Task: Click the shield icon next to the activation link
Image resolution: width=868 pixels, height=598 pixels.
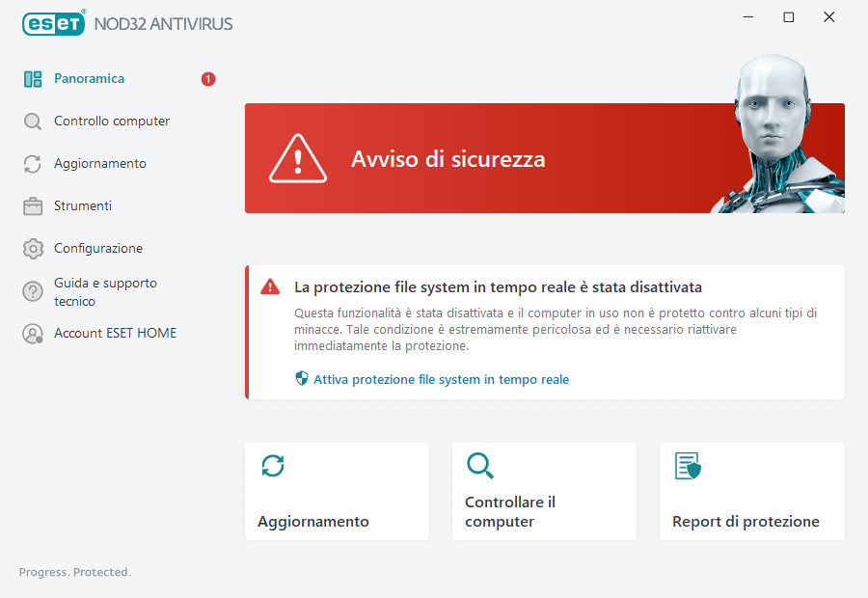Action: (x=300, y=378)
